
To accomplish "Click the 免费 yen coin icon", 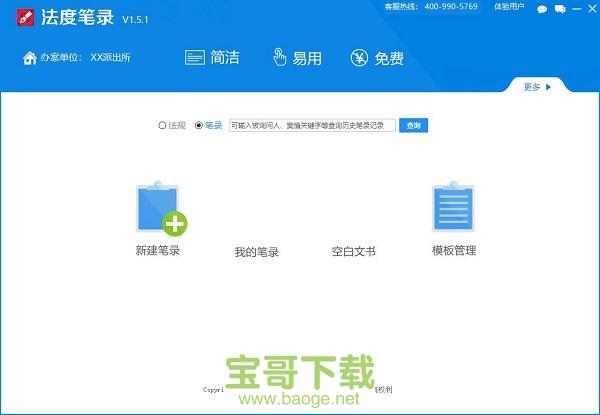I will point(359,58).
